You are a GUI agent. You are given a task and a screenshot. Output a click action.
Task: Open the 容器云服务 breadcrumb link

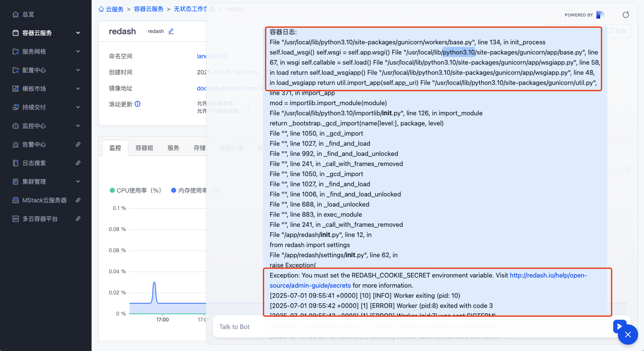[149, 9]
